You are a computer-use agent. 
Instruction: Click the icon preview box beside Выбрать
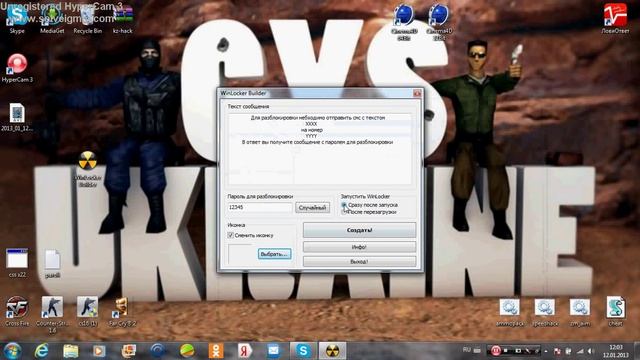coord(241,255)
